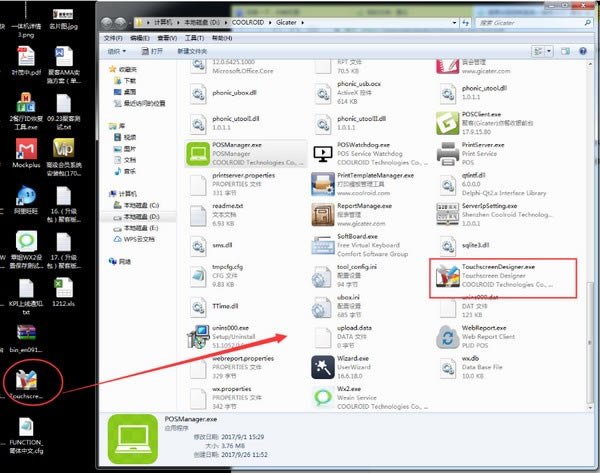
Task: Select the ServerIpSetting.exe icon
Action: pyautogui.click(x=447, y=215)
